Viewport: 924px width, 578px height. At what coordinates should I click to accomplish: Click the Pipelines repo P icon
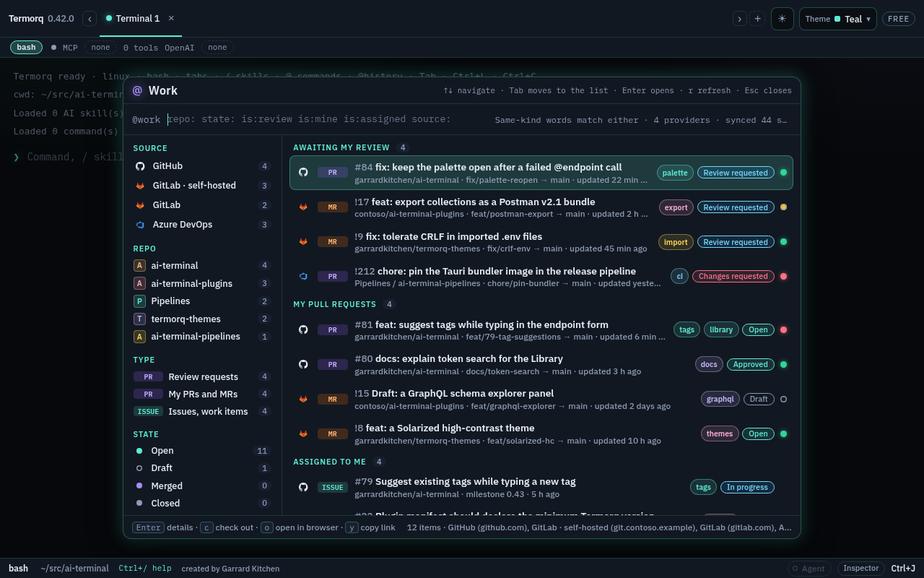139,301
